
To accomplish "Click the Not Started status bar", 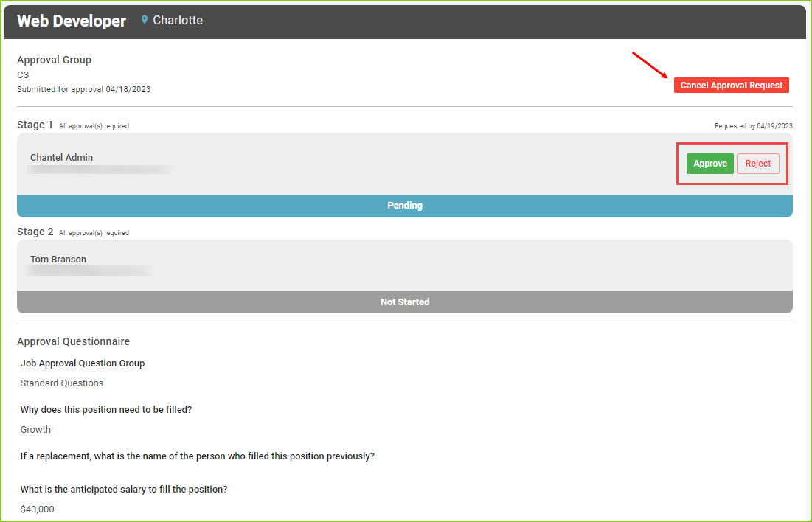I will click(404, 302).
